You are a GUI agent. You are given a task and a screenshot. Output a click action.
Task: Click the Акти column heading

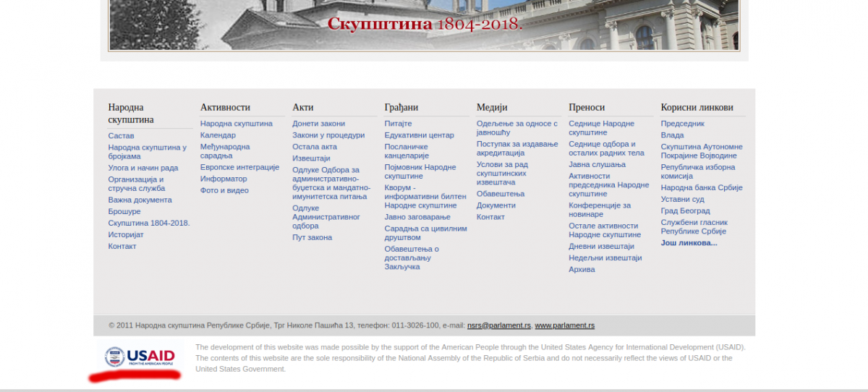click(303, 107)
